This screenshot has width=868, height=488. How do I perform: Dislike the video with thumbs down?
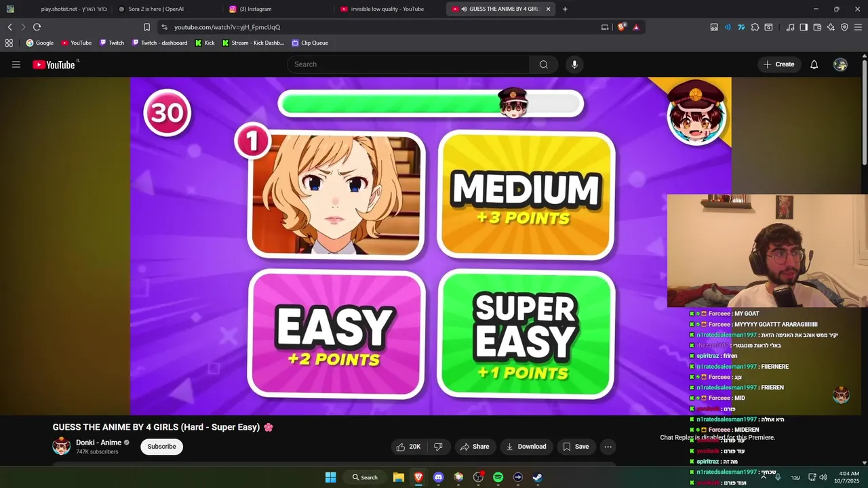(439, 447)
